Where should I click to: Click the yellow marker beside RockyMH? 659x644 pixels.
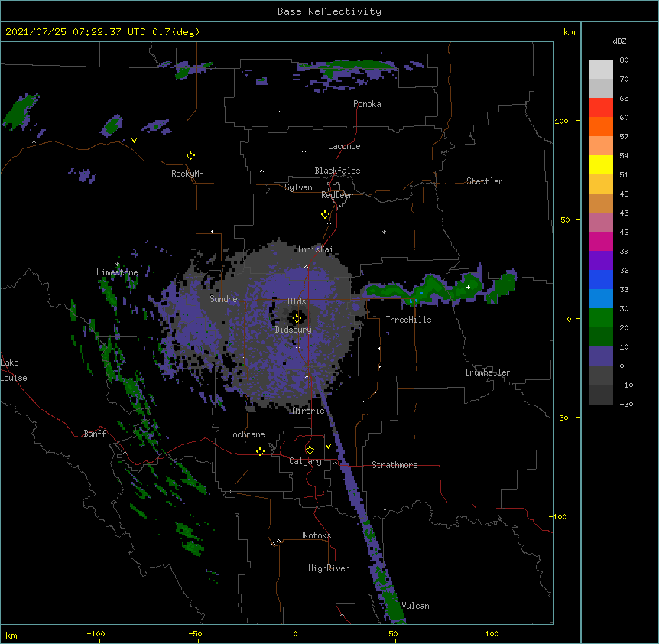pyautogui.click(x=191, y=156)
